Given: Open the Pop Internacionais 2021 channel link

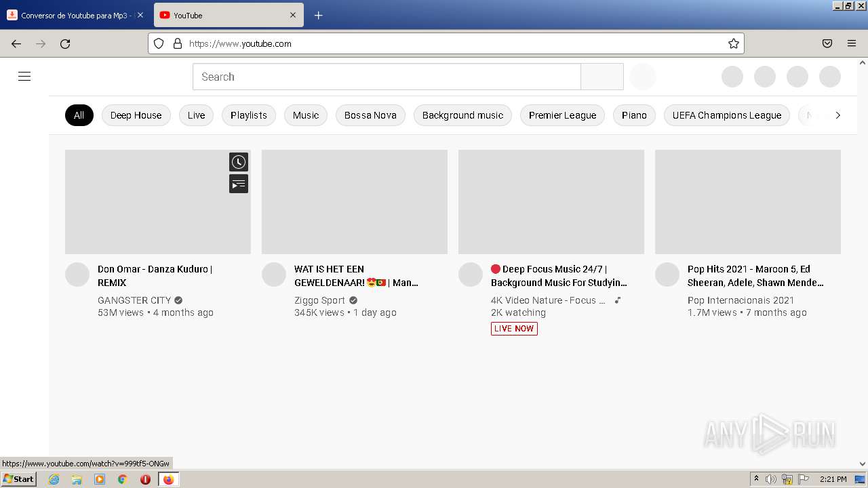Looking at the screenshot, I should click(741, 300).
